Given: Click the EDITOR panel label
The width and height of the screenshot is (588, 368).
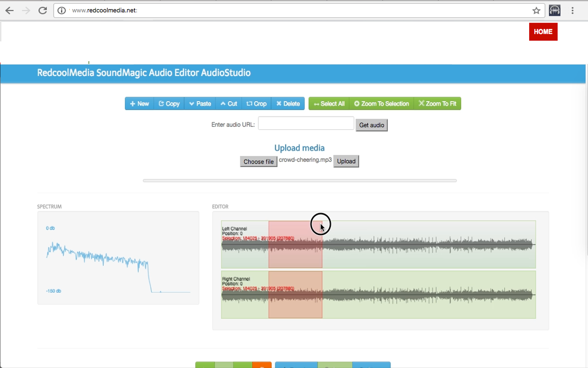Looking at the screenshot, I should pos(220,207).
